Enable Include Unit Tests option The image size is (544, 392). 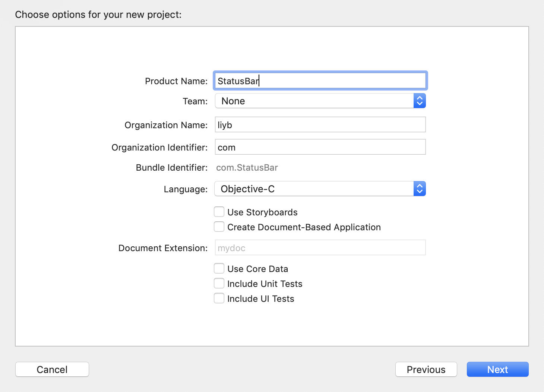[x=219, y=284]
